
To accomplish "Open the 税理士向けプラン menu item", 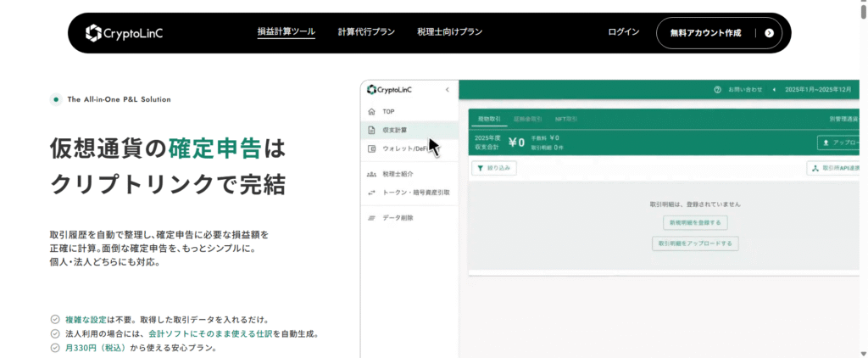I will click(449, 32).
